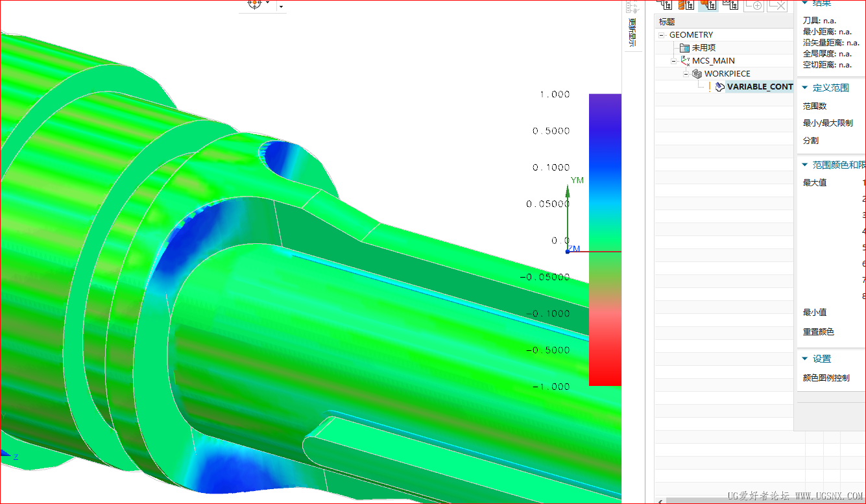
Task: Click the 标题 column header
Action: (667, 22)
